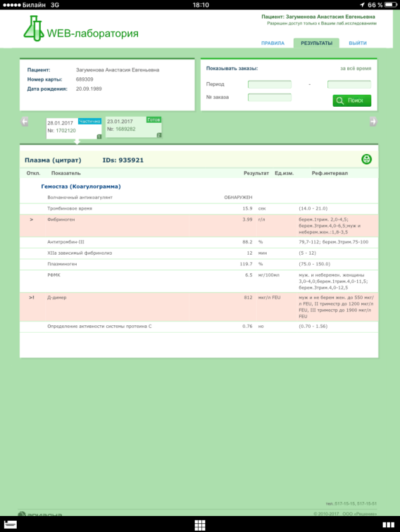Click the 'за всё время' link
This screenshot has width=400, height=532.
click(x=355, y=68)
